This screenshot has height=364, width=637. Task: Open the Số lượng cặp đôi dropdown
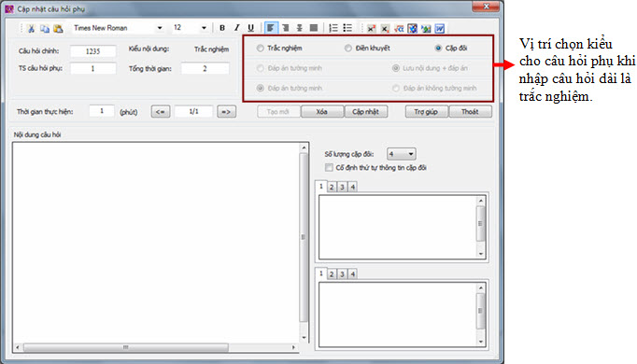point(401,154)
